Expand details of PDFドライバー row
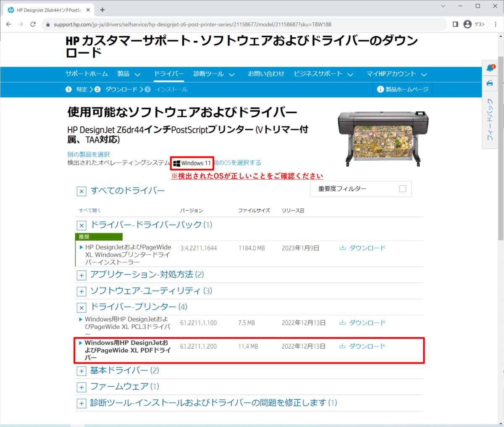 81,343
